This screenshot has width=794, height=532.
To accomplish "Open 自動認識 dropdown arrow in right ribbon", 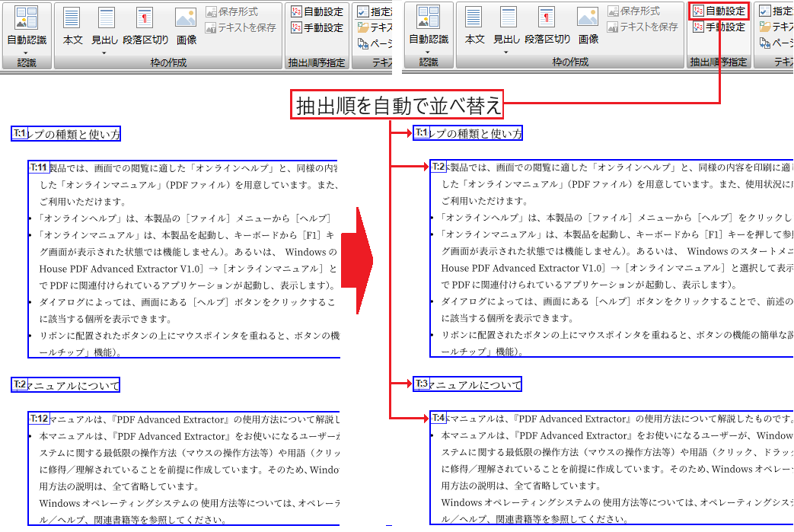I will (x=429, y=50).
